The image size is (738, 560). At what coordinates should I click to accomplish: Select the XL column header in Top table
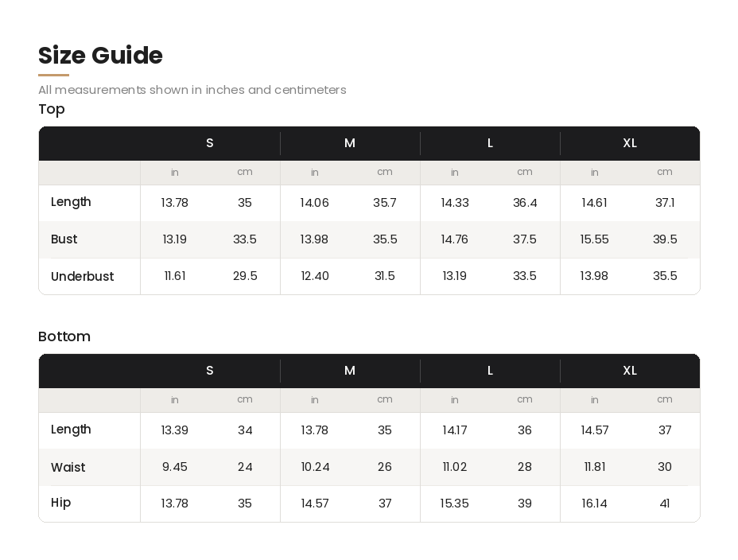pos(630,143)
